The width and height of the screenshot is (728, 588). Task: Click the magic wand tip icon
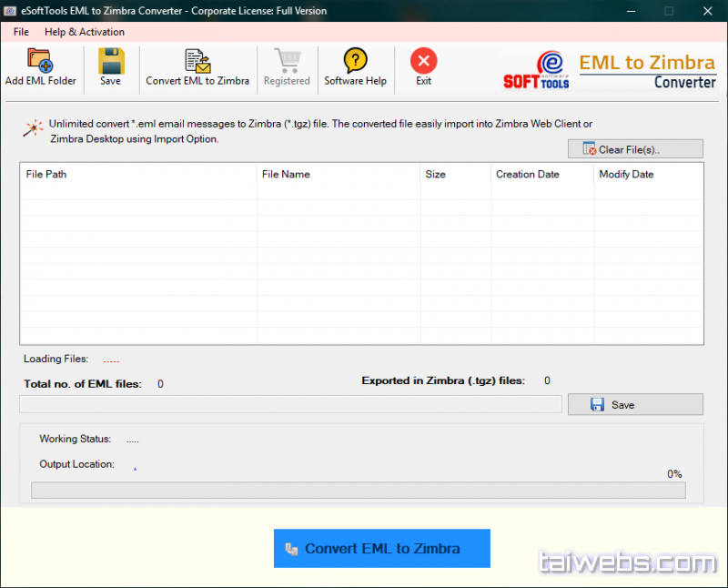pos(34,128)
